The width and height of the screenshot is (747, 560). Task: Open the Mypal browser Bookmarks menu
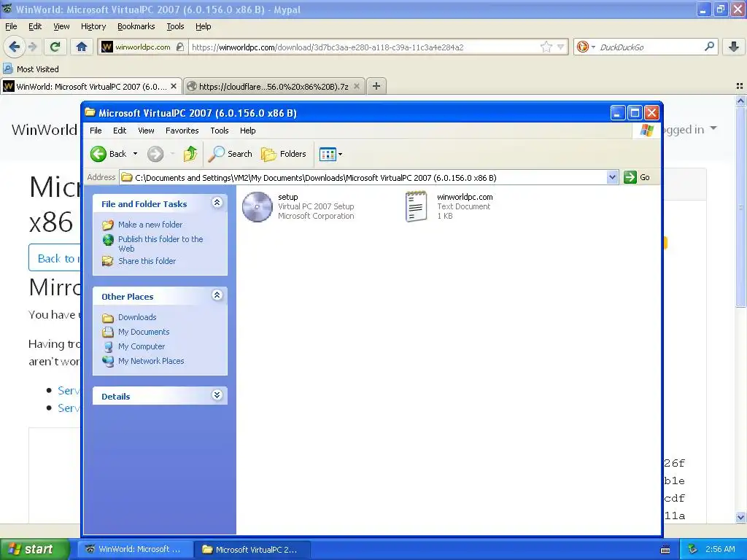tap(136, 27)
